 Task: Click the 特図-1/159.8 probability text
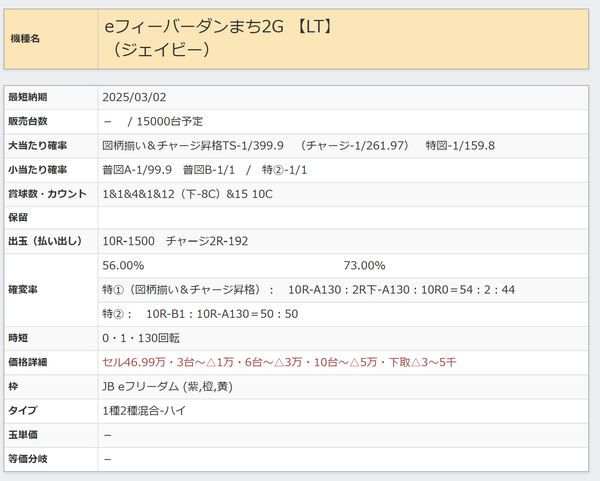(x=460, y=146)
